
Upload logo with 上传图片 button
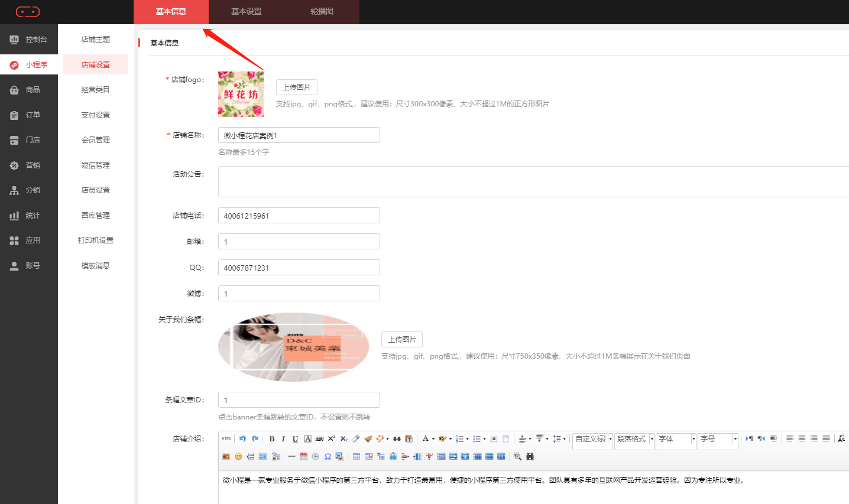pos(297,87)
